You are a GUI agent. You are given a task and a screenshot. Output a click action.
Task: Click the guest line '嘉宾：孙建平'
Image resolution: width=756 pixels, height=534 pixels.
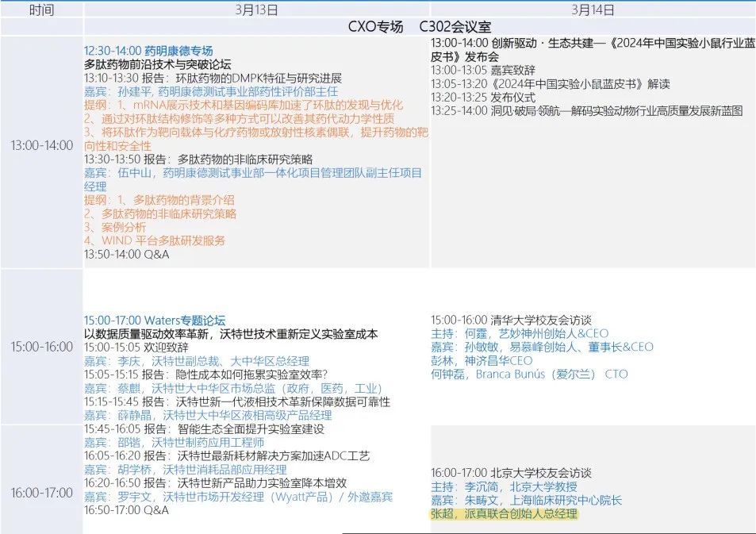(211, 91)
